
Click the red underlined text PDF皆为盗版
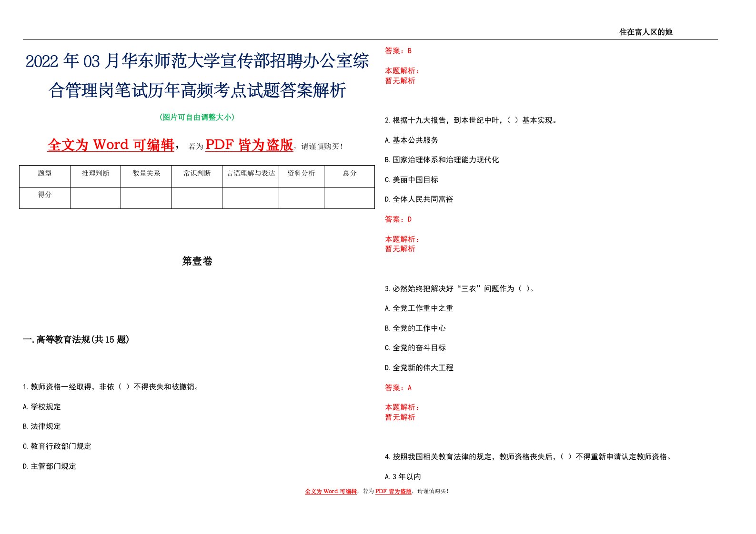250,145
